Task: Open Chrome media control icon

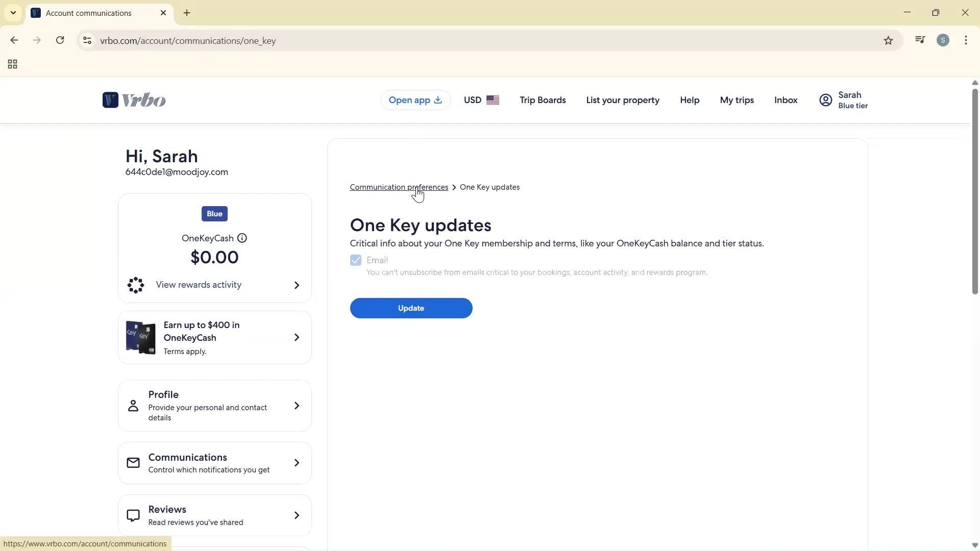Action: (920, 40)
